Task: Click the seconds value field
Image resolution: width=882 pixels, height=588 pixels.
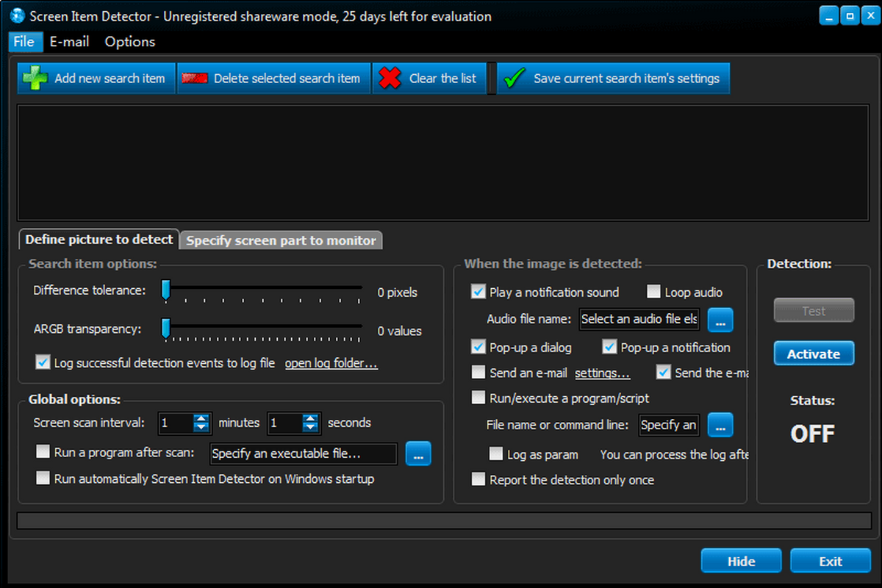Action: coord(286,423)
